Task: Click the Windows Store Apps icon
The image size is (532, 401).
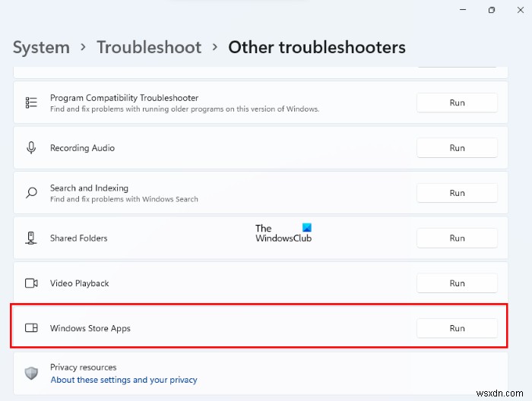Action: point(31,328)
